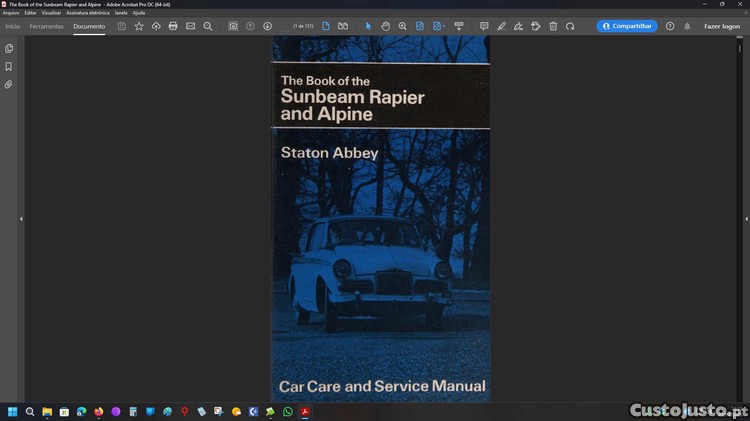The image size is (750, 421).
Task: Toggle two-page view mode
Action: click(x=343, y=26)
